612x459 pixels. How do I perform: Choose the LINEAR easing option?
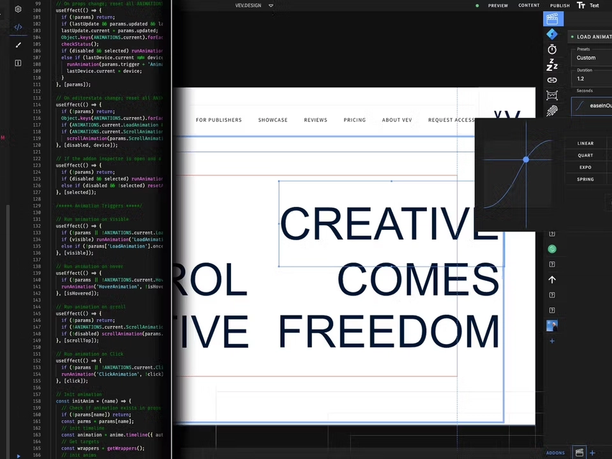click(585, 143)
